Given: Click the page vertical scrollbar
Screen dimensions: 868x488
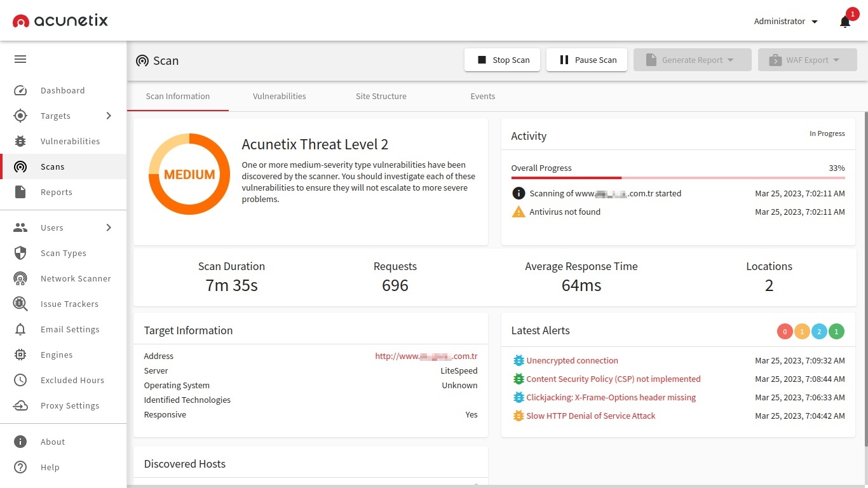Looking at the screenshot, I should 865,280.
